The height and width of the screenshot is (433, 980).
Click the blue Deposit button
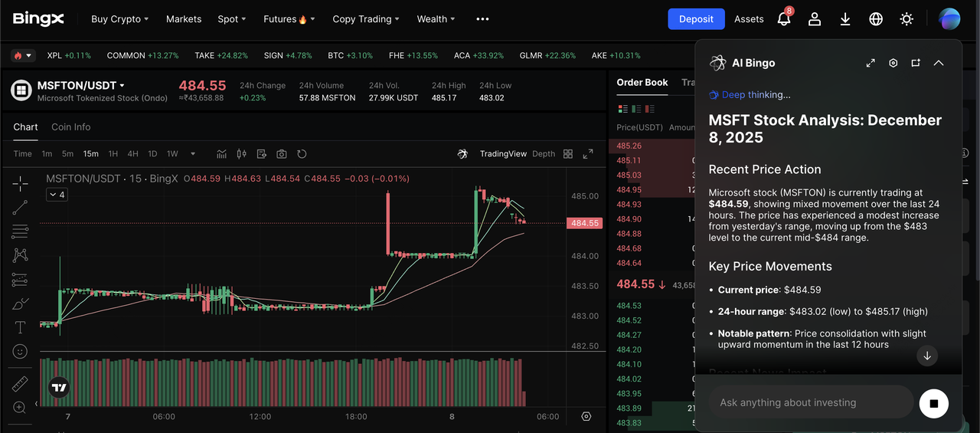tap(696, 19)
